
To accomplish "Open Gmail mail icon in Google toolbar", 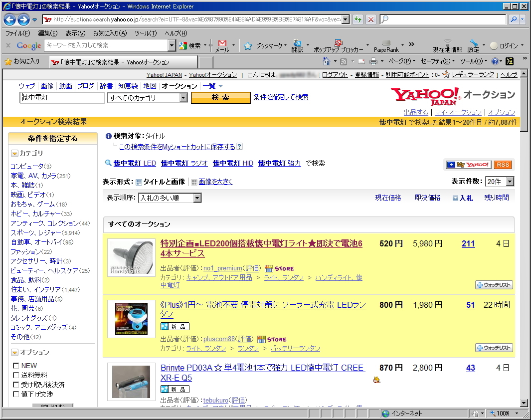I will pyautogui.click(x=222, y=45).
